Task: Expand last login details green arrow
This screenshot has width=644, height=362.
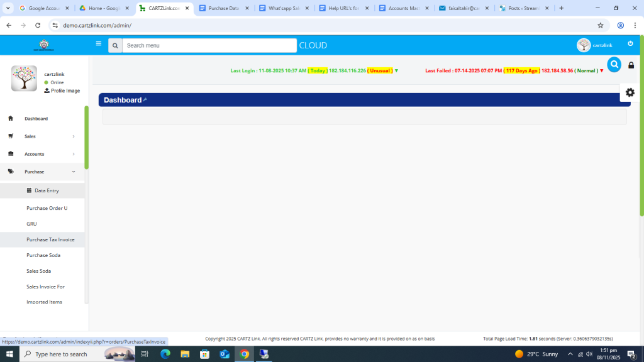Action: click(x=396, y=71)
